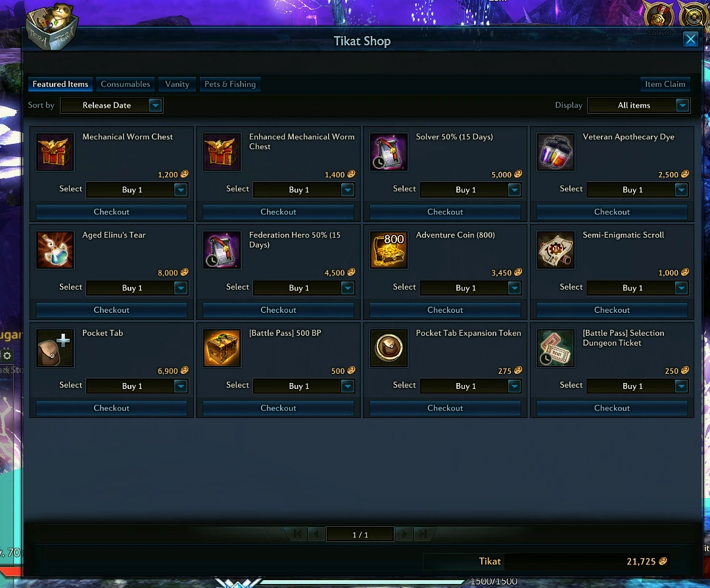Click the Pocket Tab Expansion Token icon
Image resolution: width=710 pixels, height=588 pixels.
(x=389, y=348)
